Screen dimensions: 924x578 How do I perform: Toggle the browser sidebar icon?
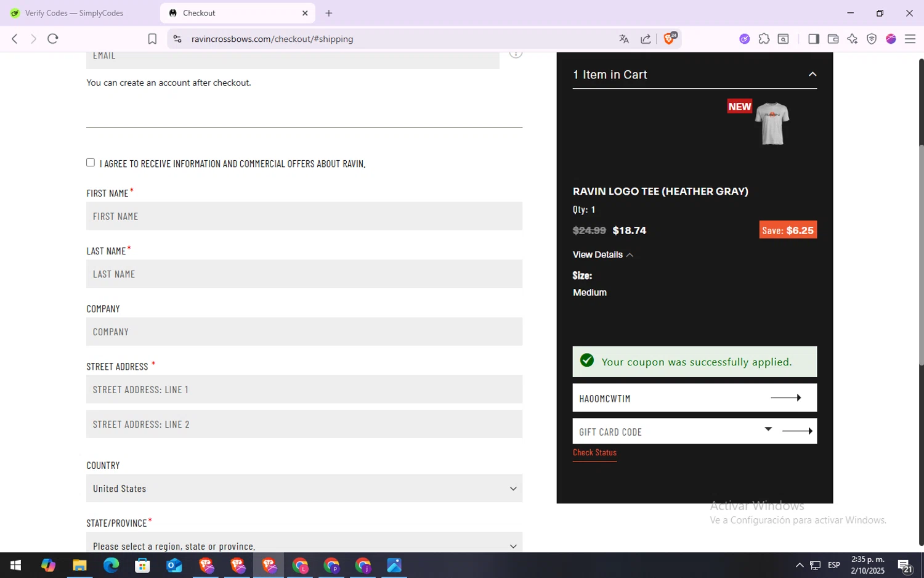pos(814,39)
